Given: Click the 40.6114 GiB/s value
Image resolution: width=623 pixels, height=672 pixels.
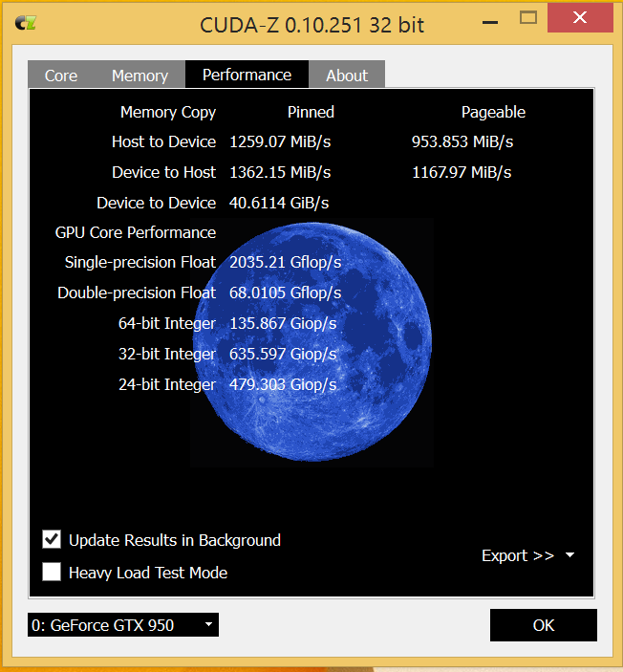Looking at the screenshot, I should (279, 203).
